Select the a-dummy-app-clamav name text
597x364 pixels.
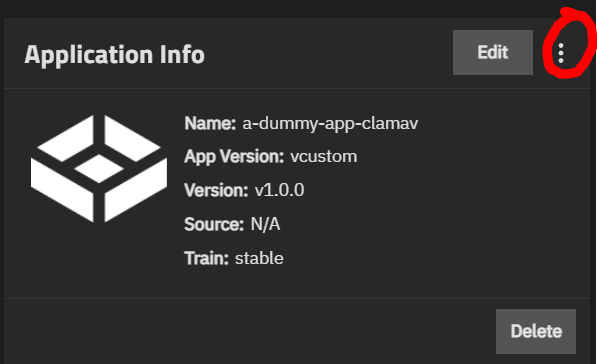[330, 124]
